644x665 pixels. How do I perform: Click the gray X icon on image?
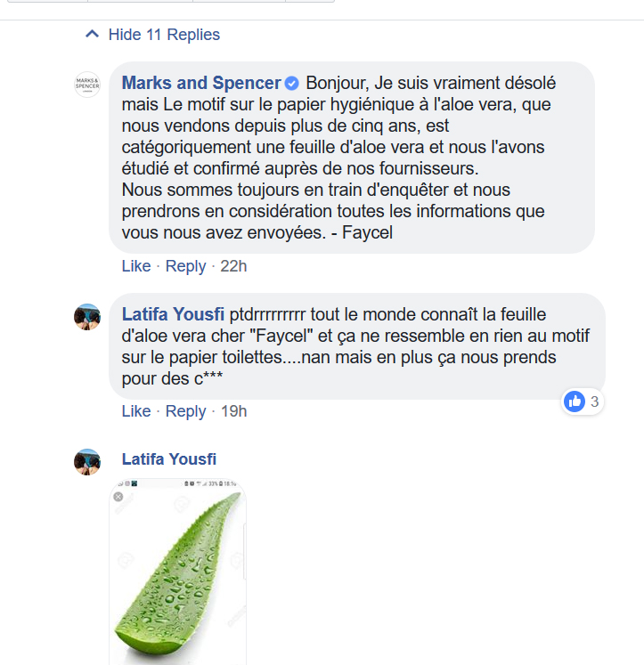(118, 497)
